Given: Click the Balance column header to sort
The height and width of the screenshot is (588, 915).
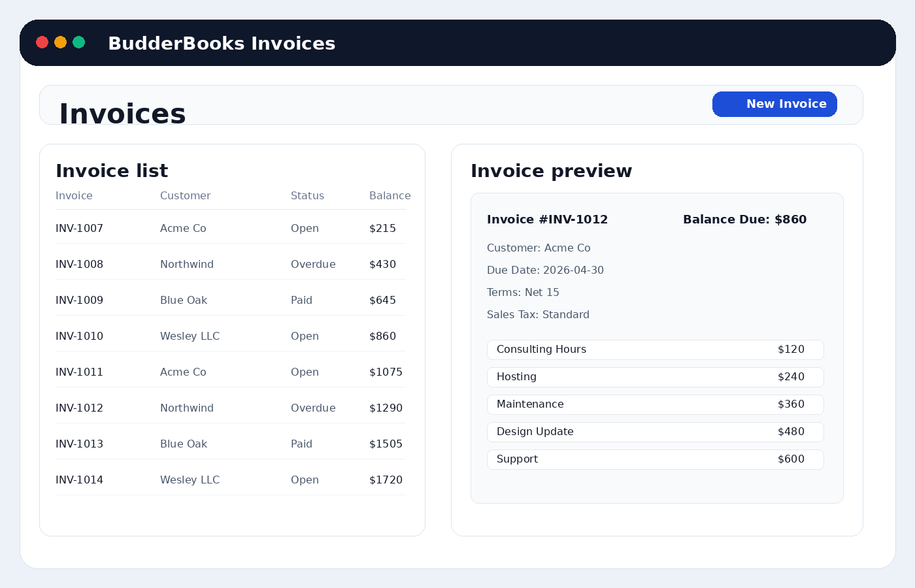Looking at the screenshot, I should (x=390, y=195).
